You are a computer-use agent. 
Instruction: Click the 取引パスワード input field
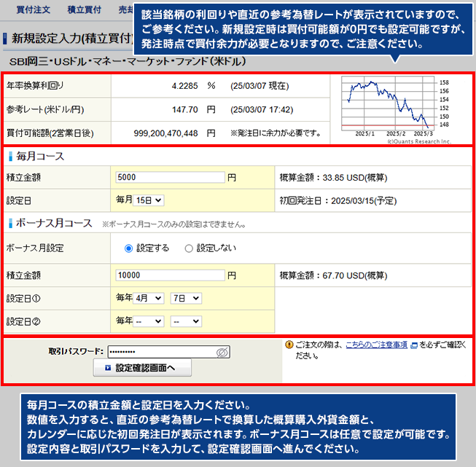pyautogui.click(x=169, y=352)
